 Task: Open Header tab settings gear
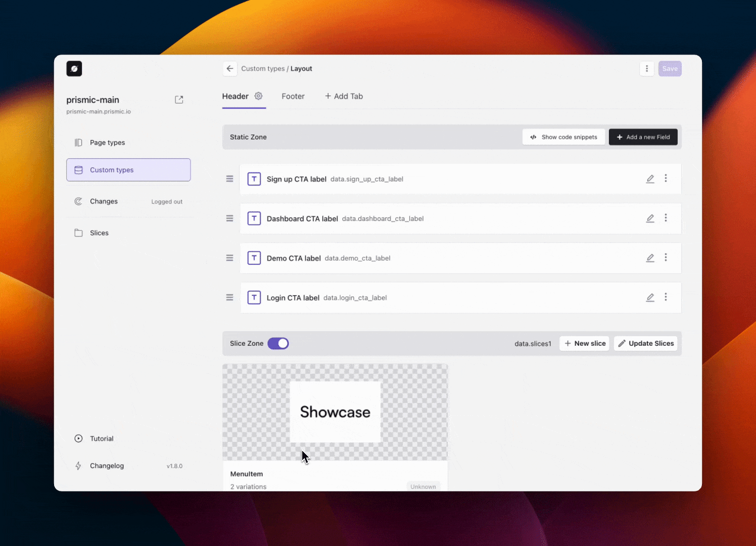258,96
